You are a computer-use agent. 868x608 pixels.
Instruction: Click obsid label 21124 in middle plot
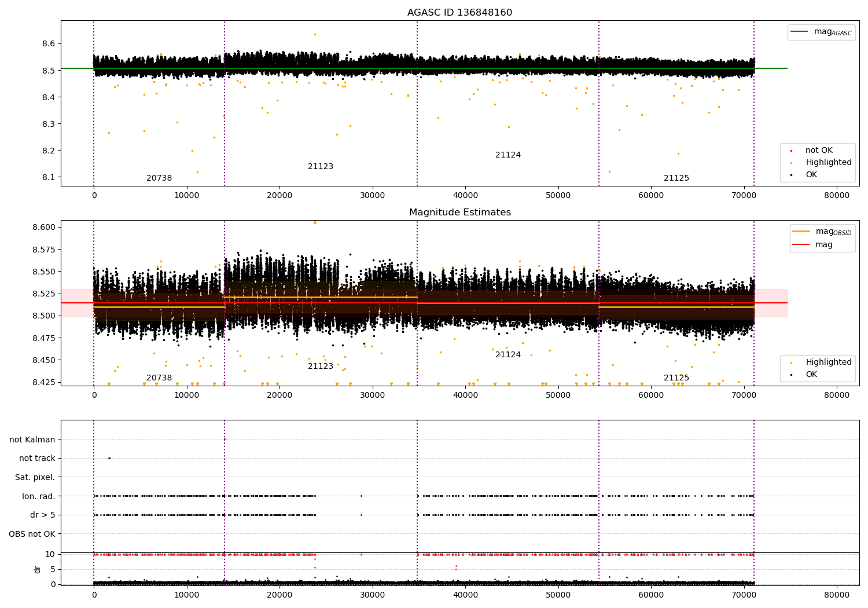pyautogui.click(x=508, y=354)
